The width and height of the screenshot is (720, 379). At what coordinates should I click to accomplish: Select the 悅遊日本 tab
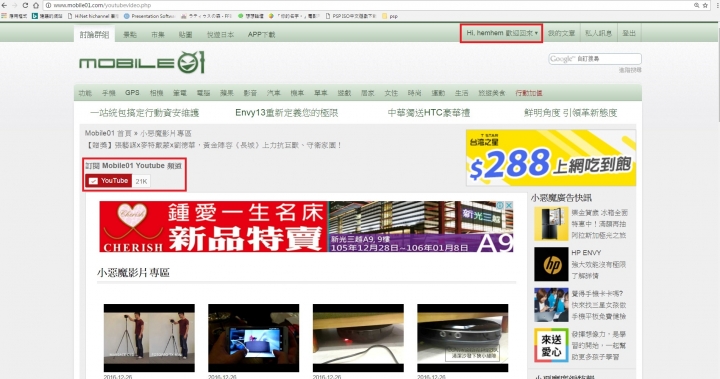[220, 34]
